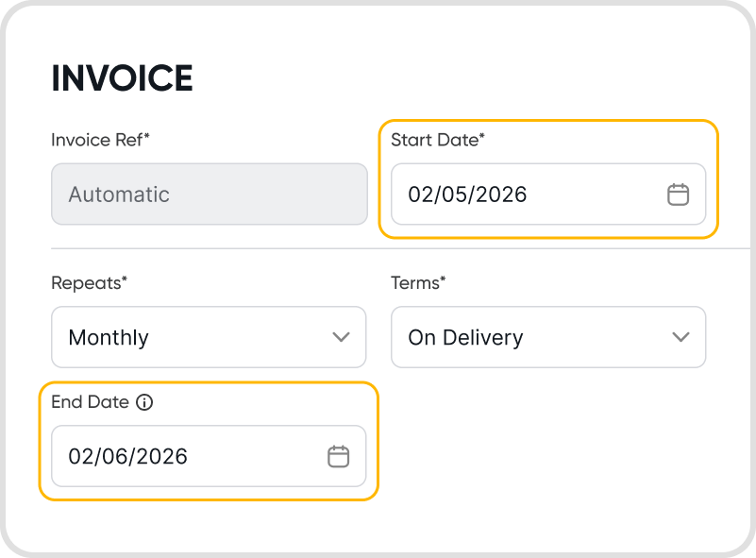
Task: Click the "Automatic" placeholder text
Action: tap(119, 194)
